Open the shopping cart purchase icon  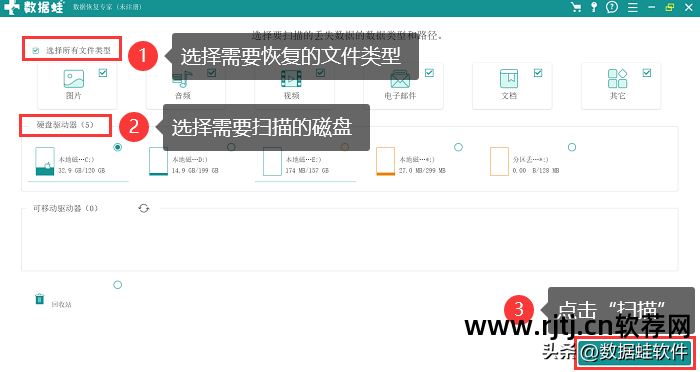point(576,7)
